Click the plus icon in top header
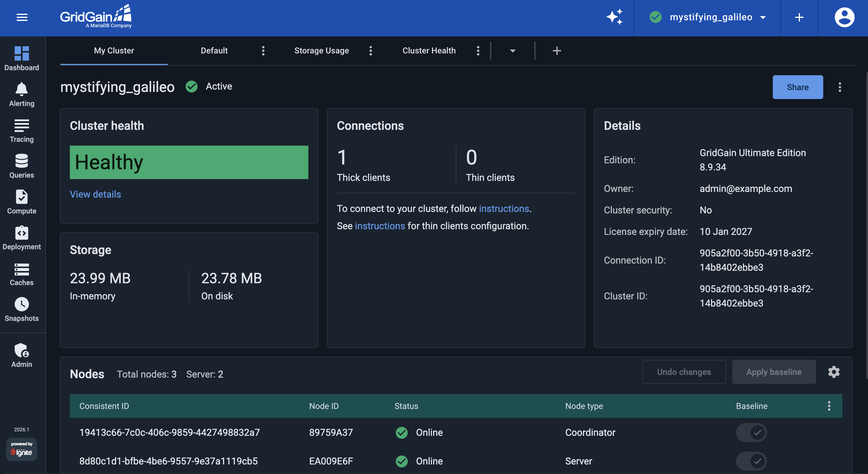 click(799, 17)
